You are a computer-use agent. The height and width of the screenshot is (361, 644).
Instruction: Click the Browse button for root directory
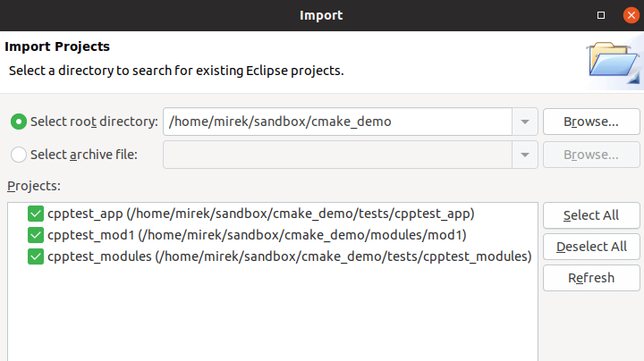pyautogui.click(x=591, y=122)
